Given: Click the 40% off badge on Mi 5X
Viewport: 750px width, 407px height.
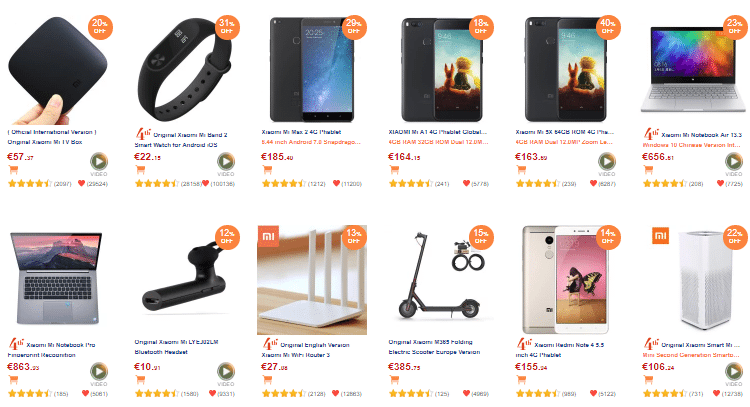Looking at the screenshot, I should coord(607,27).
